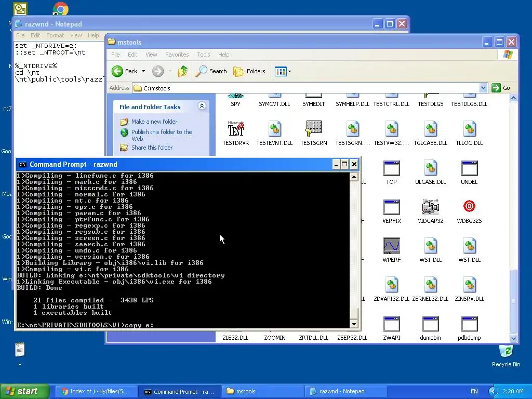Click the ZRTDLL.DLL file label

click(x=313, y=338)
